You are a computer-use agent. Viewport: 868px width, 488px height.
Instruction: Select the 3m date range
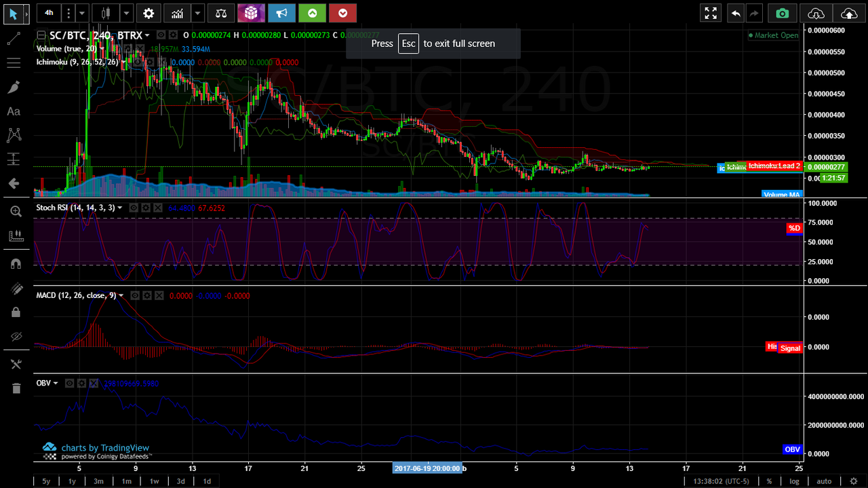(x=99, y=481)
